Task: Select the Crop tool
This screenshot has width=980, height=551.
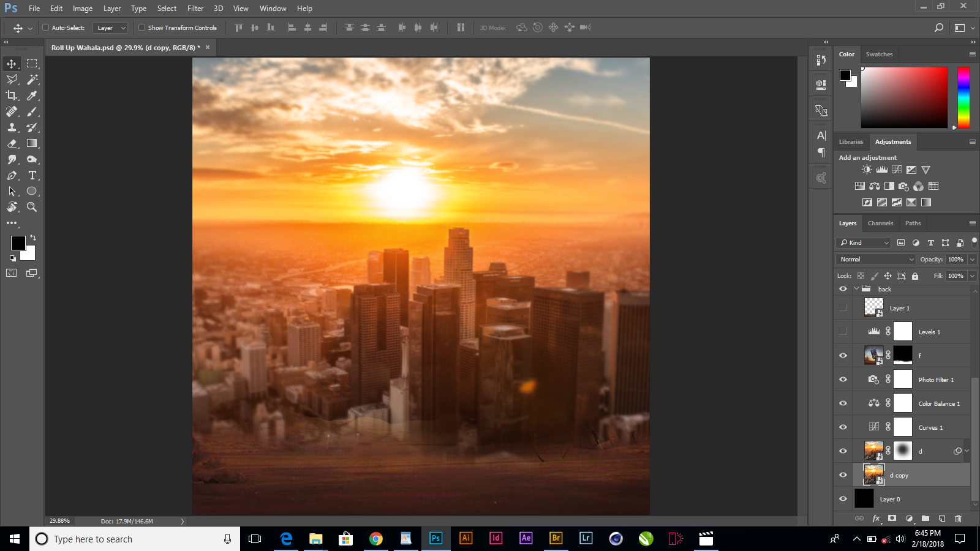Action: pos(12,96)
